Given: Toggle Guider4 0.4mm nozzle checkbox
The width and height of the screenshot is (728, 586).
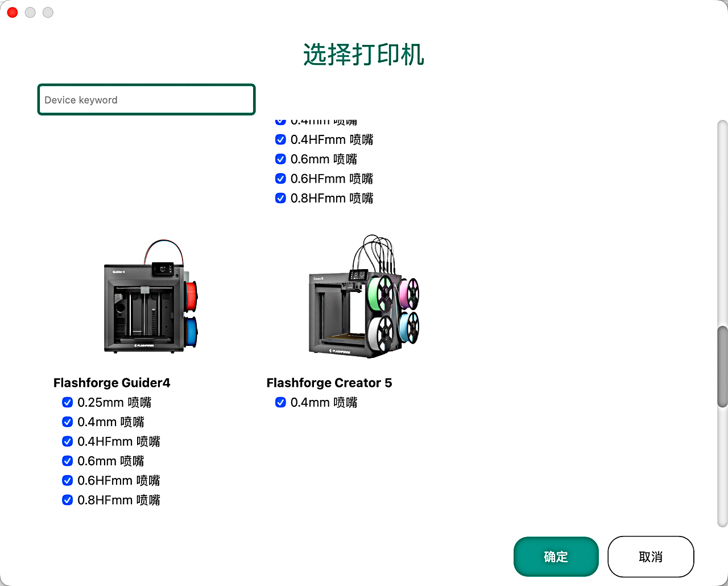Looking at the screenshot, I should pos(67,422).
